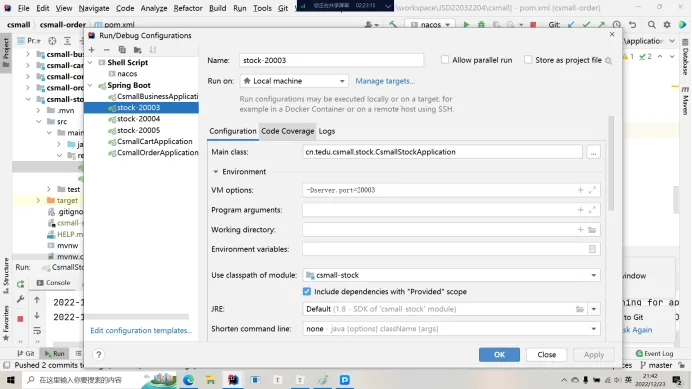Remove the selected configuration with the minus icon

click(x=106, y=50)
